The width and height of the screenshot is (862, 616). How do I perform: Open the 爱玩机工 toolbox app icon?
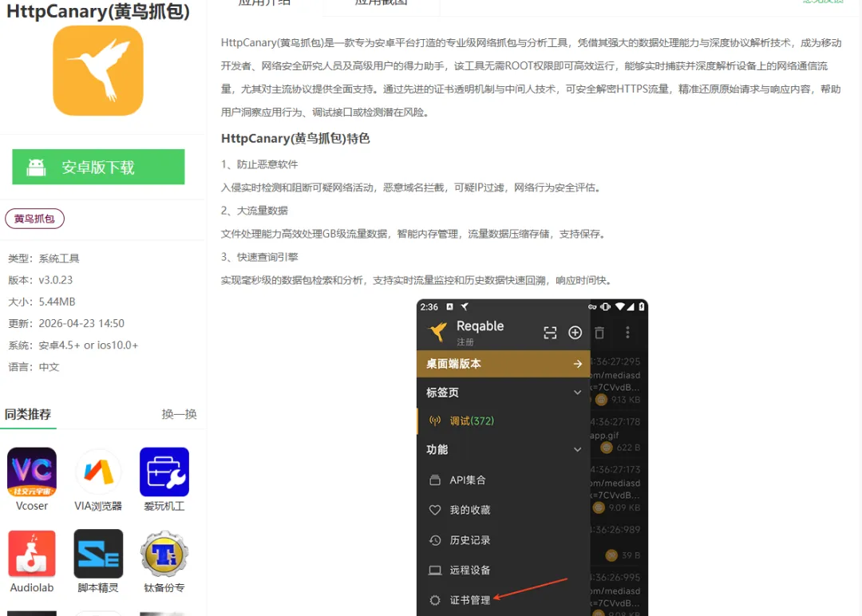click(164, 472)
